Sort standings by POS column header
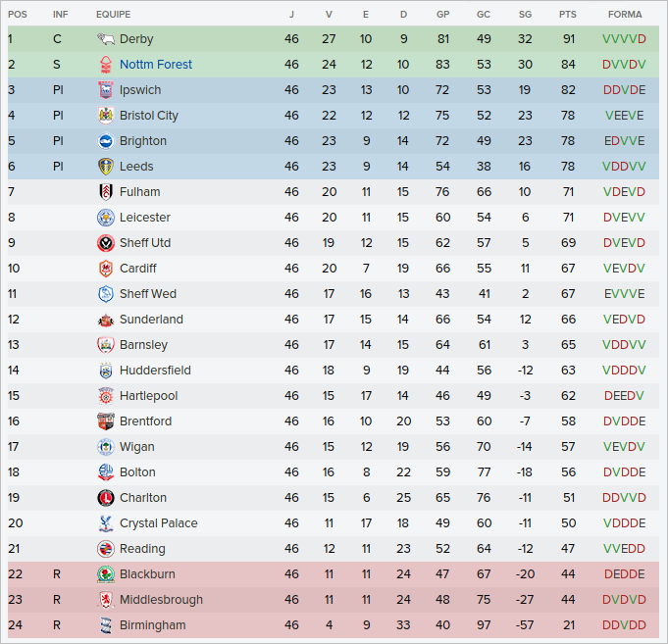 [18, 15]
